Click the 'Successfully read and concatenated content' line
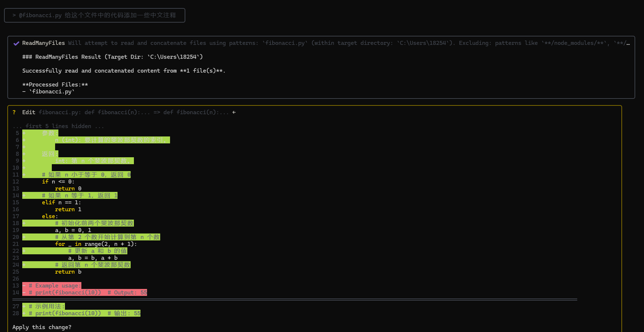The height and width of the screenshot is (332, 644). coord(124,71)
